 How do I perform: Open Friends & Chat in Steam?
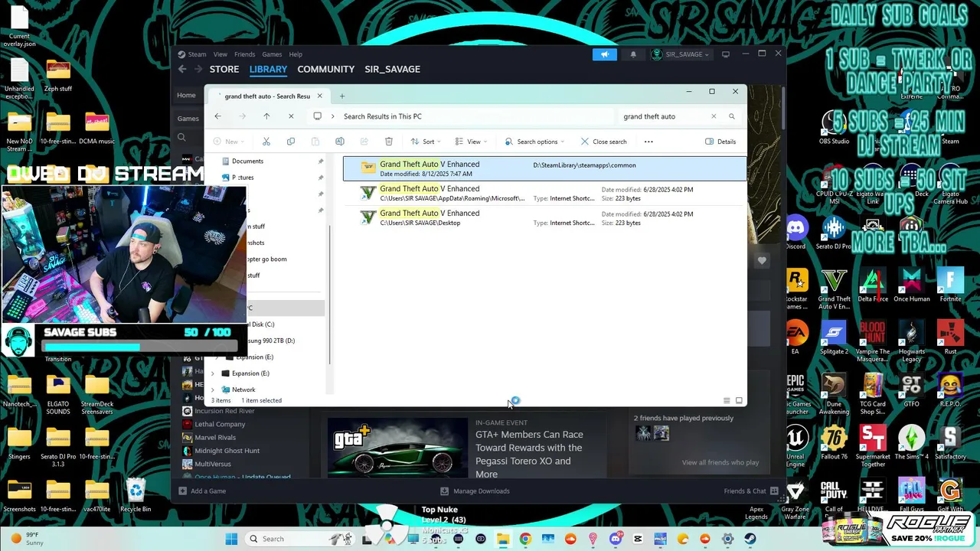751,491
